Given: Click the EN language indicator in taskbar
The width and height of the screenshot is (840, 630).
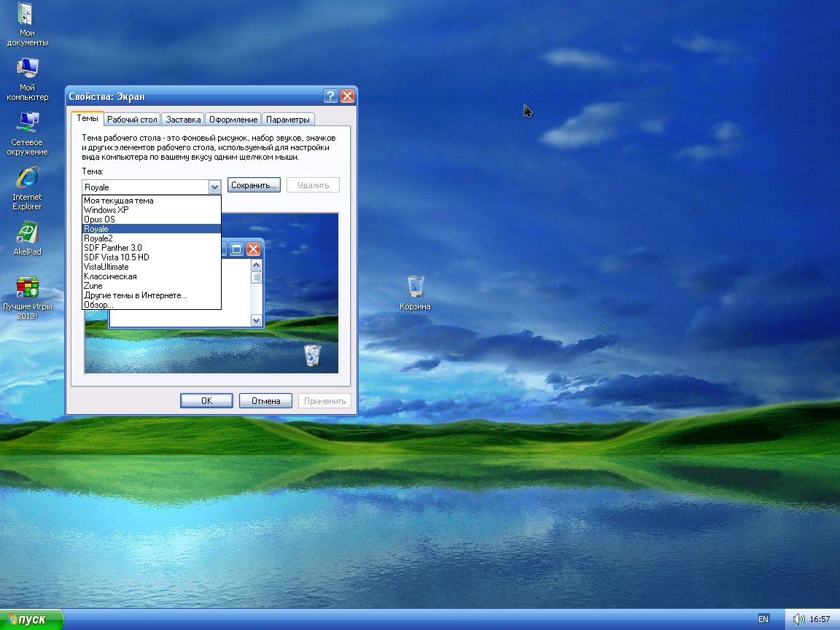Looking at the screenshot, I should tap(763, 618).
